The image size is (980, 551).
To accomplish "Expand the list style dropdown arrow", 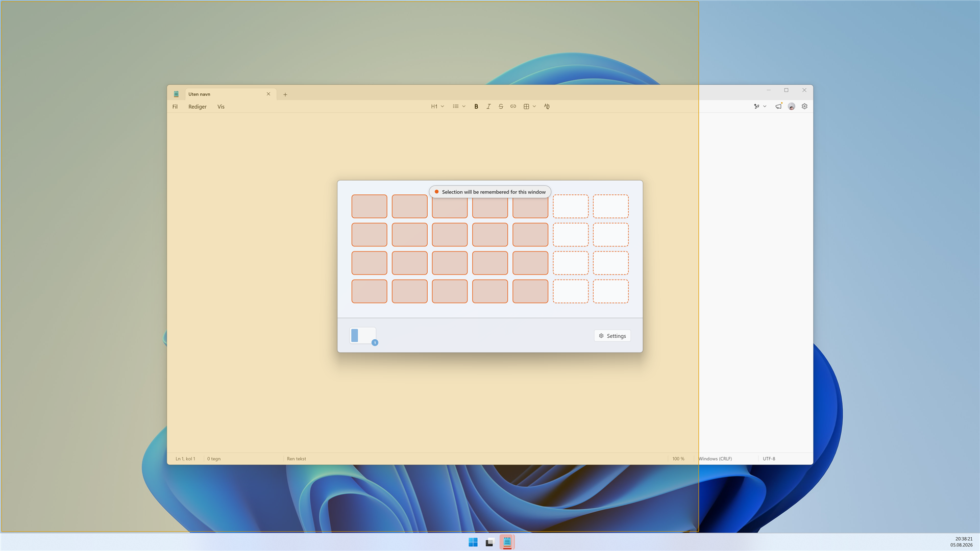I will [464, 107].
